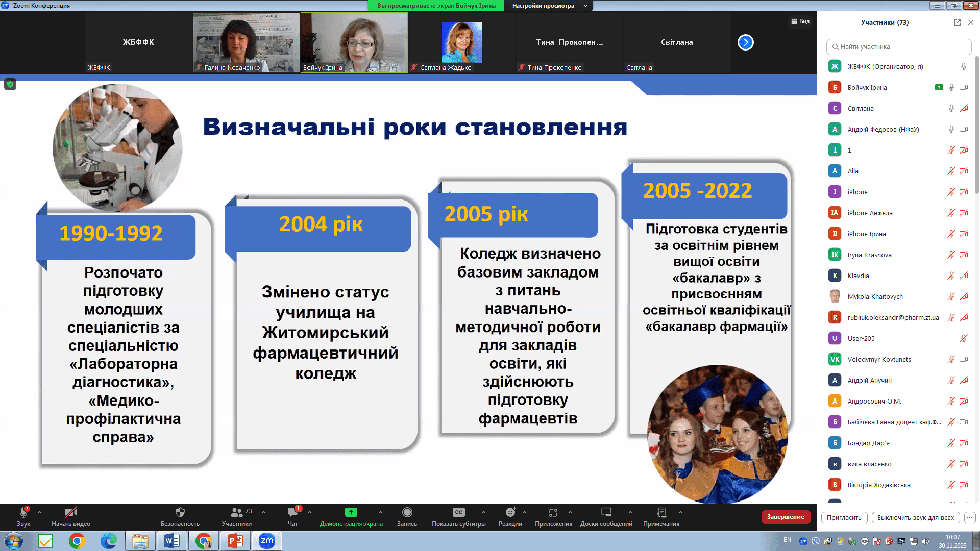This screenshot has height=551, width=980.
Task: Open File Explorer in taskbar
Action: pyautogui.click(x=140, y=541)
